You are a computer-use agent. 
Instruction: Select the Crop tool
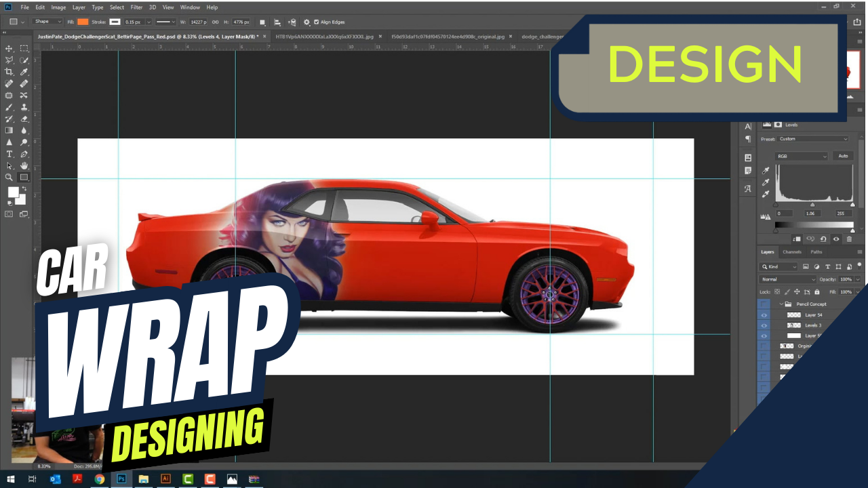9,72
